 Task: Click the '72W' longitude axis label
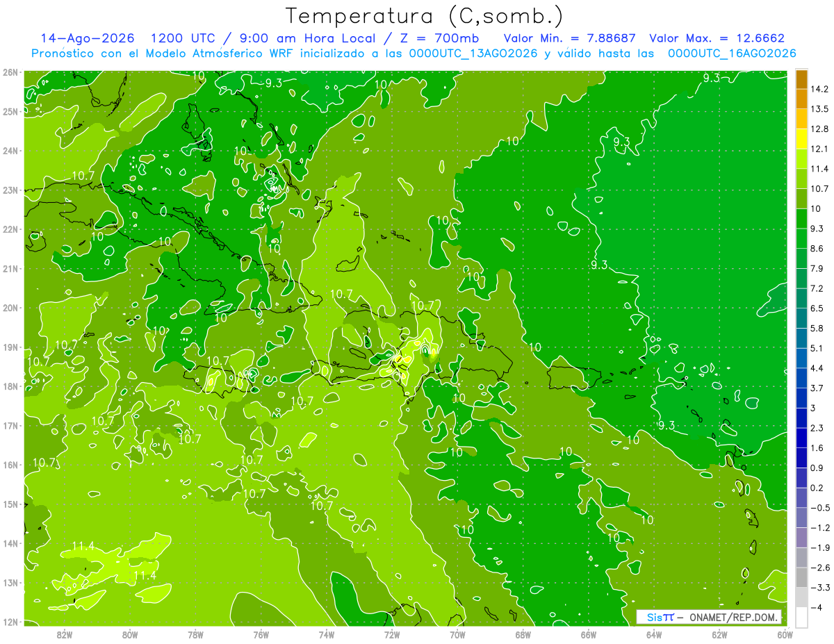(x=392, y=634)
